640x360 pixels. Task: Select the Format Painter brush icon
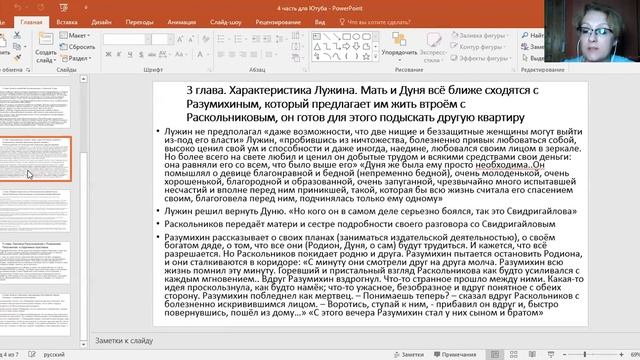[17, 58]
